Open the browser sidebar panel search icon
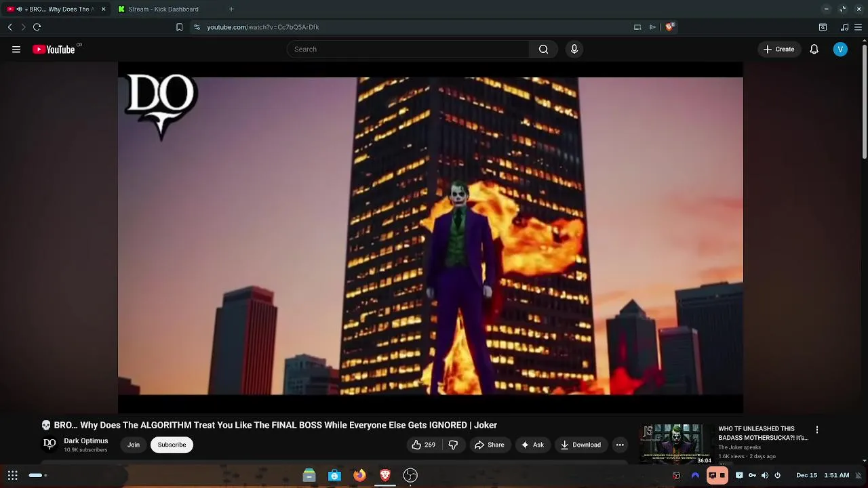This screenshot has height=488, width=868. tap(823, 27)
